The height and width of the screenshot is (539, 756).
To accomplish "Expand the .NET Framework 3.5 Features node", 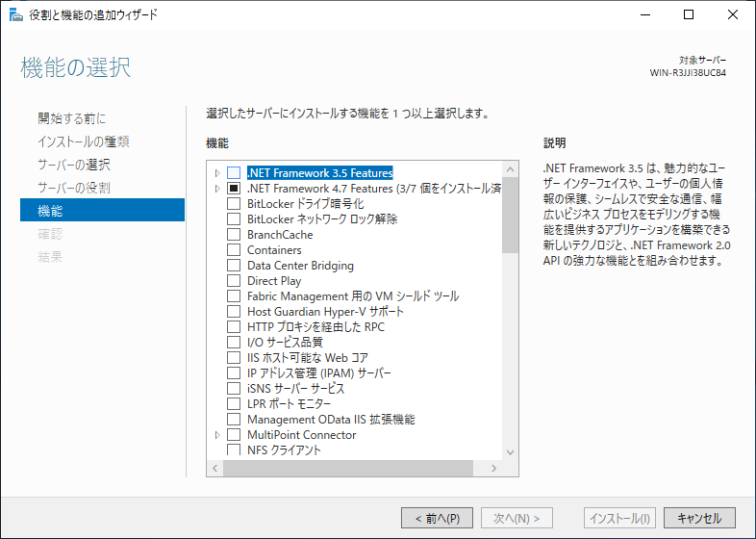I will tap(217, 172).
